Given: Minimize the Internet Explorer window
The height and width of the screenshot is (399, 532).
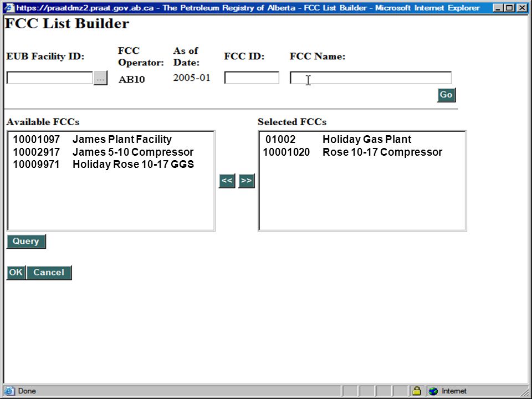Looking at the screenshot, I should tap(498, 8).
